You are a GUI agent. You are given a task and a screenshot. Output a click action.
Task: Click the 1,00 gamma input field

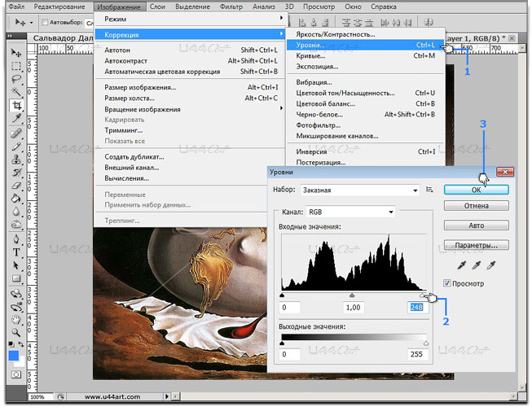(x=354, y=308)
